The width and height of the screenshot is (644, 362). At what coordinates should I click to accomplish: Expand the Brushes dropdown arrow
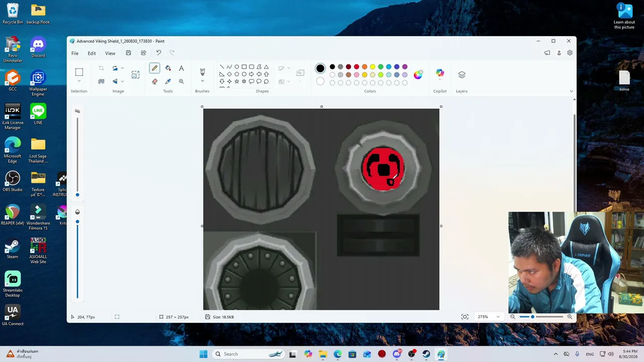tap(202, 81)
